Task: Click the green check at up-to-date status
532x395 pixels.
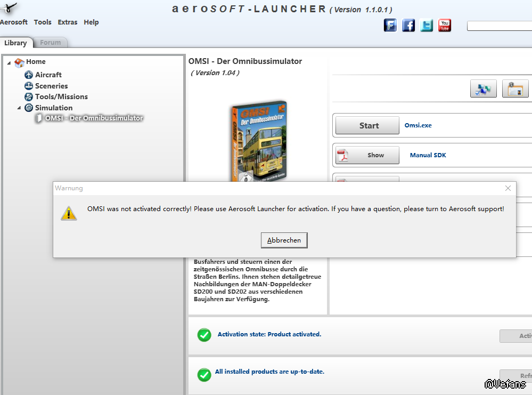Action: [204, 375]
